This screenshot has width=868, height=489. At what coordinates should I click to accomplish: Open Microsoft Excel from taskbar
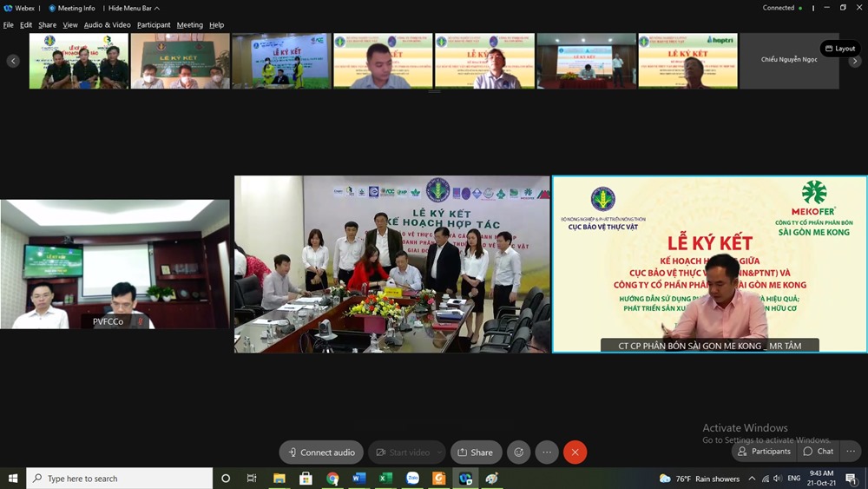[385, 479]
